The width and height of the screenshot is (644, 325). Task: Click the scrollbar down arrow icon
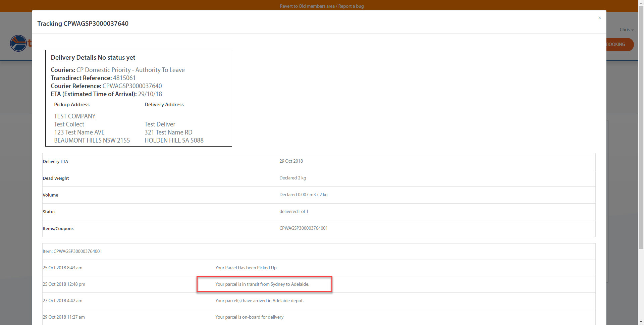click(641, 322)
